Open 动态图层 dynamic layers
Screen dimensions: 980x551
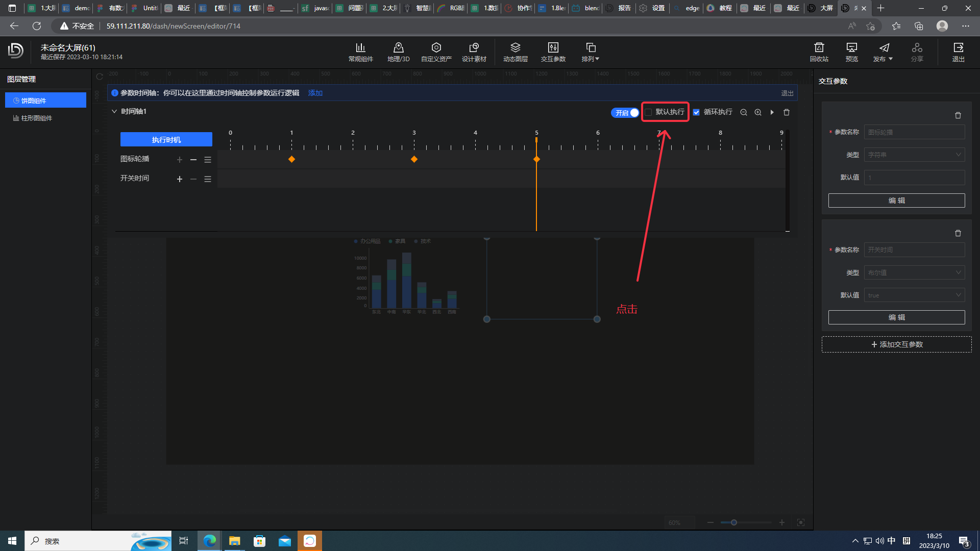coord(515,52)
